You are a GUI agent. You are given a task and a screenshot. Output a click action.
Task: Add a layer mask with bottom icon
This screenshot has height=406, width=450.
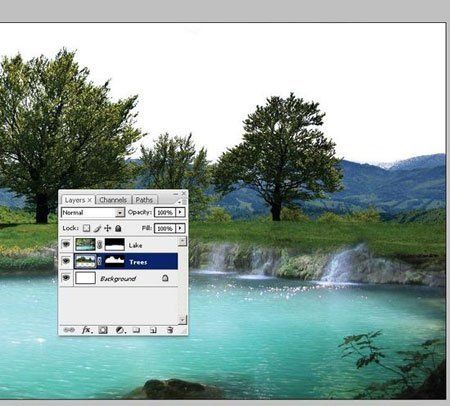point(103,330)
